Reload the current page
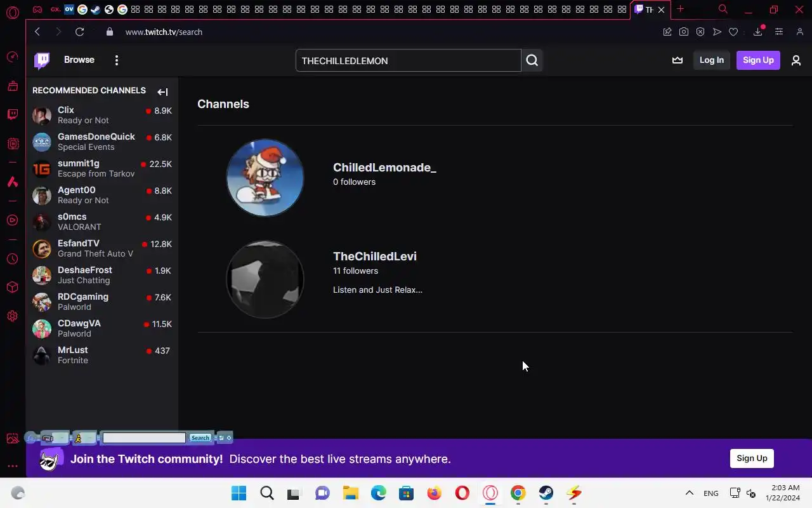 79,32
